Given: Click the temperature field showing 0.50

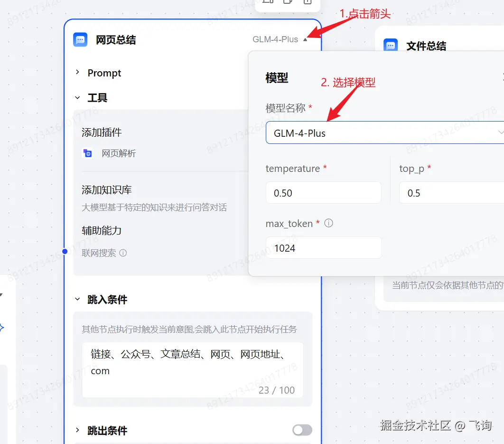Looking at the screenshot, I should coord(323,193).
